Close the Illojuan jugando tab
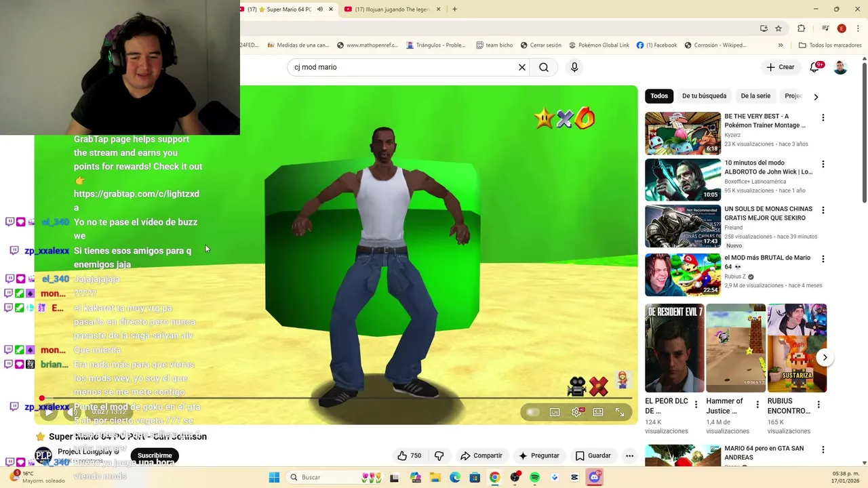 point(438,9)
